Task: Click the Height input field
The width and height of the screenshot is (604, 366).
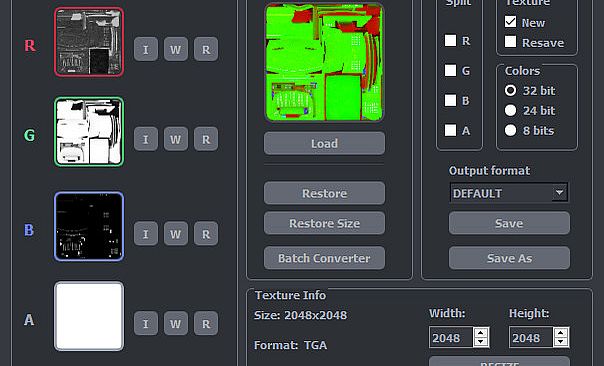Action: [531, 337]
